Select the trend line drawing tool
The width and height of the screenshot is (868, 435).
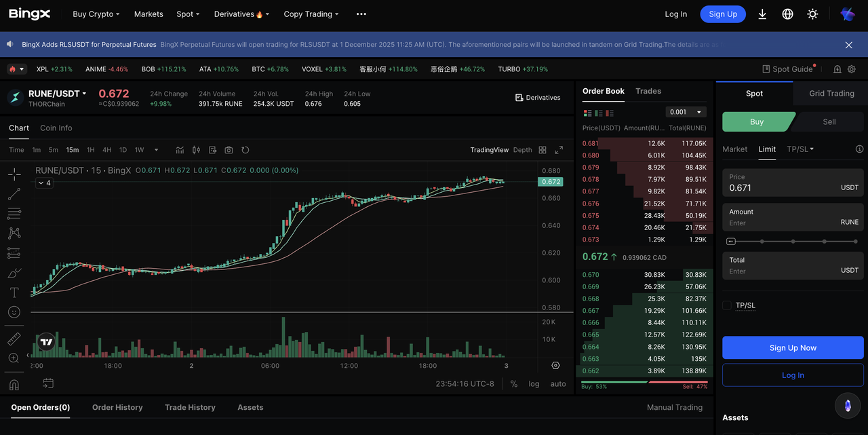[x=14, y=194]
